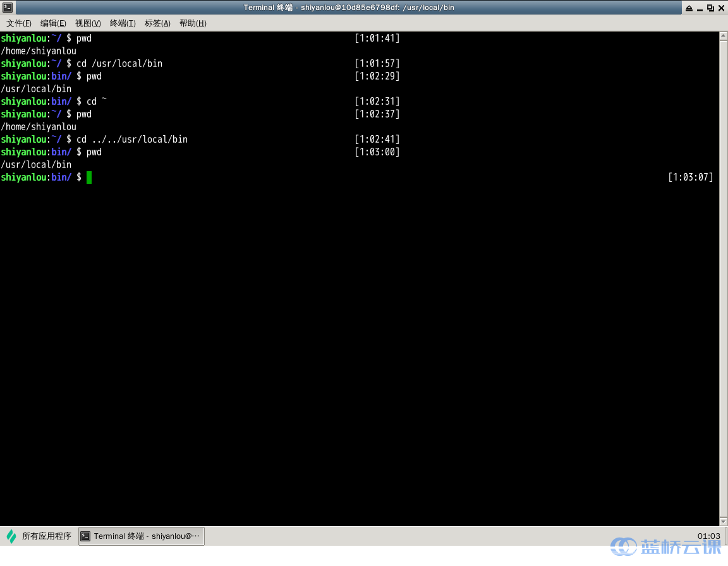Image resolution: width=728 pixels, height=566 pixels.
Task: Open the 文件(F) menu
Action: point(18,23)
